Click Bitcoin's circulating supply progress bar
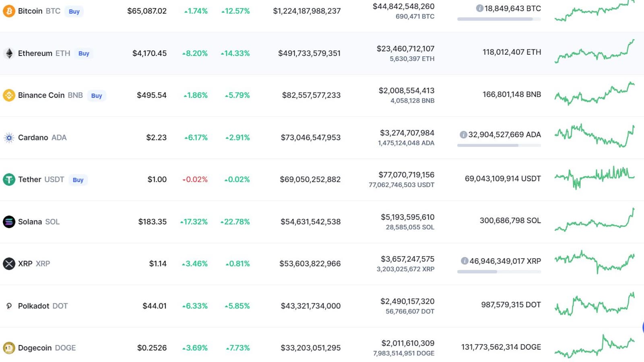The width and height of the screenshot is (644, 362). (499, 19)
